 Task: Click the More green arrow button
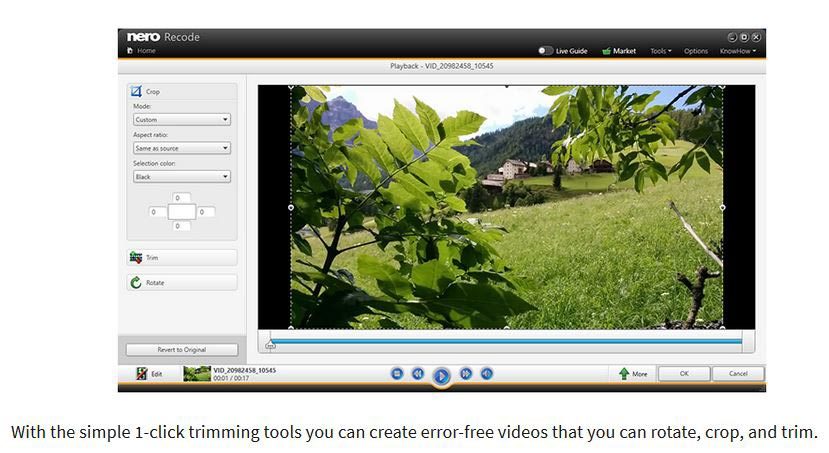click(633, 374)
